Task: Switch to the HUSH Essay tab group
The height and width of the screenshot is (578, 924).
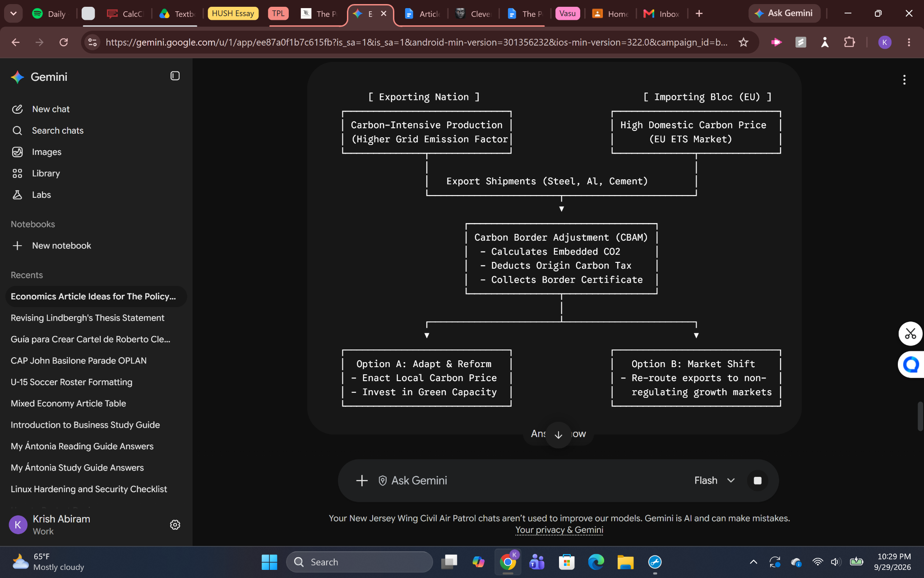Action: 233,14
